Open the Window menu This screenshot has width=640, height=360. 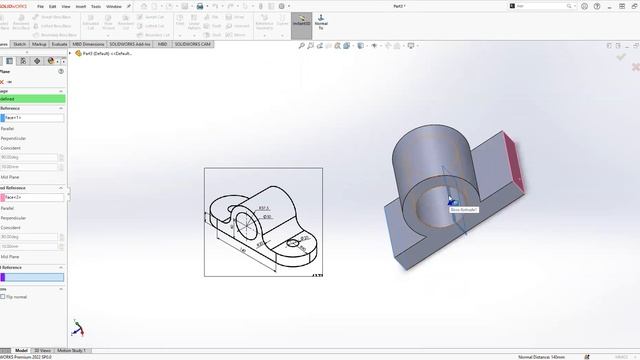tap(114, 7)
